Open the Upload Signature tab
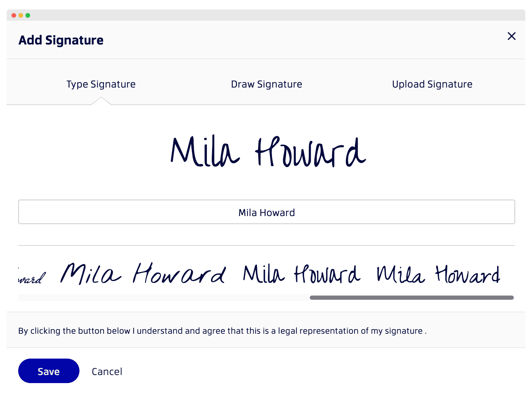Screen dimensions: 532x402 point(432,84)
